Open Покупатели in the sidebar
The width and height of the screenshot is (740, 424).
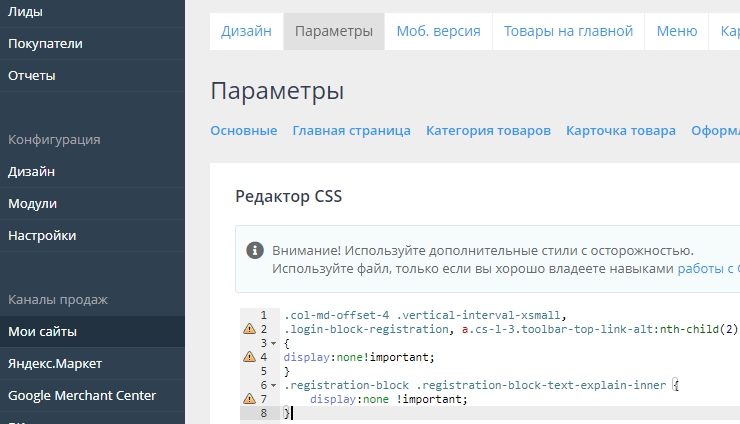point(45,43)
